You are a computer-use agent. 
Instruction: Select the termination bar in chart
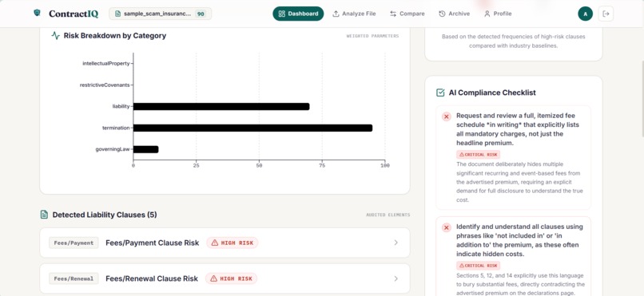click(253, 128)
